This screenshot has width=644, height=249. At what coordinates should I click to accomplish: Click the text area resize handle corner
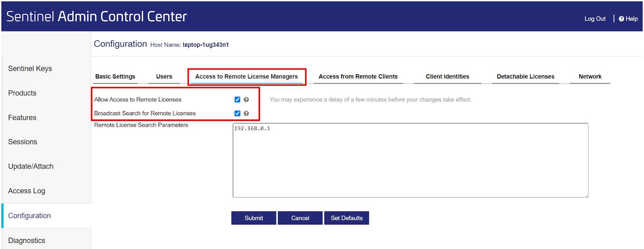[586, 195]
